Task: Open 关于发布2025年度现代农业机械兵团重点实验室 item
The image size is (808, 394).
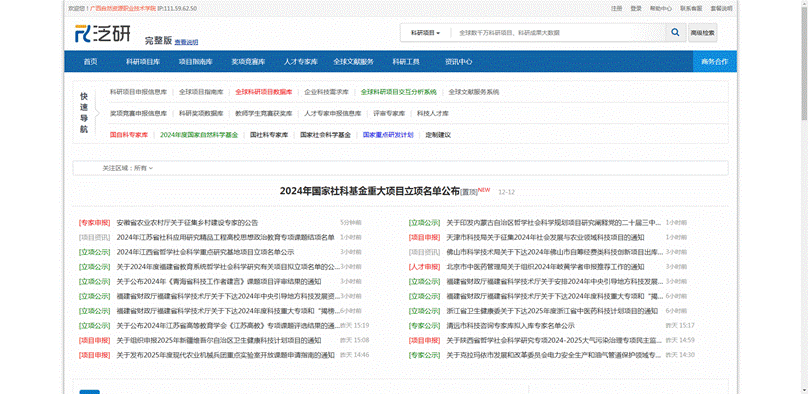Action: click(225, 355)
